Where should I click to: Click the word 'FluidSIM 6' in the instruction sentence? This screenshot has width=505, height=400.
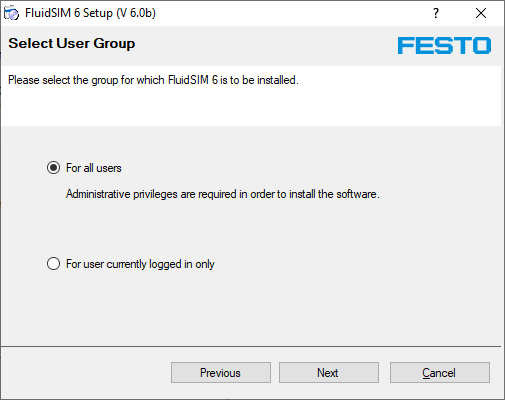[193, 80]
